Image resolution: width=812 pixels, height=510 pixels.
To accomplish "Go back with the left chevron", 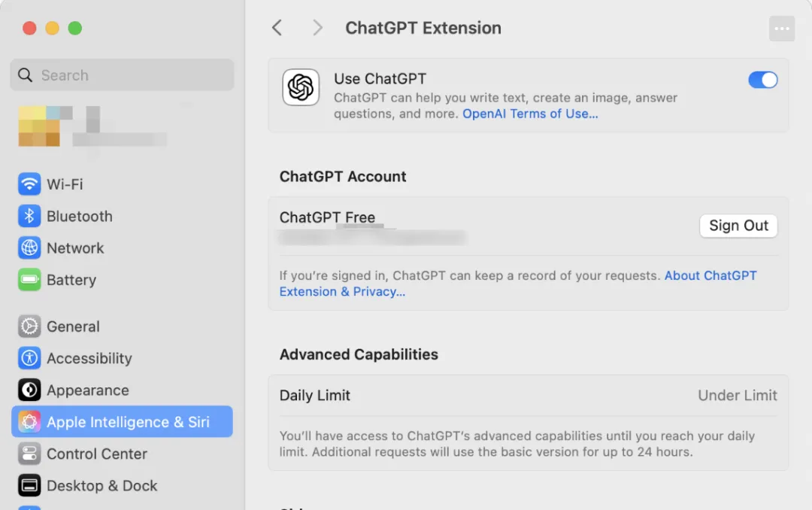I will (x=277, y=28).
